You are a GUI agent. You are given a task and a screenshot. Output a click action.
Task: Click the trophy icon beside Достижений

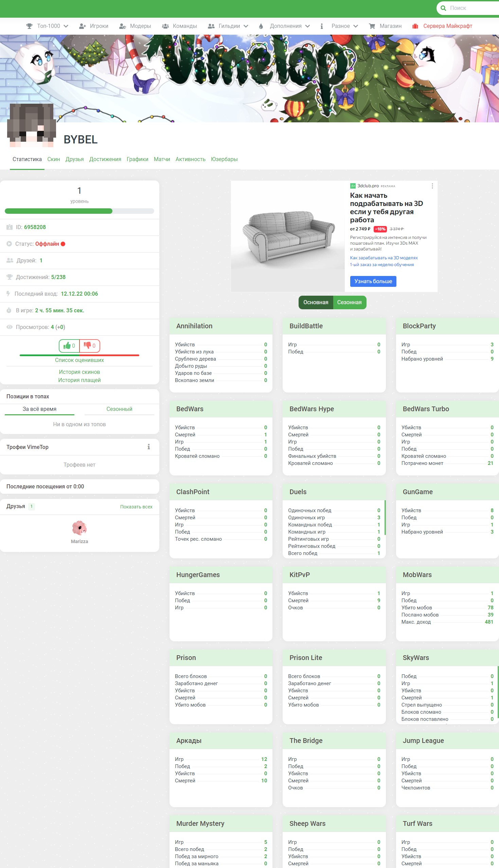(x=10, y=277)
